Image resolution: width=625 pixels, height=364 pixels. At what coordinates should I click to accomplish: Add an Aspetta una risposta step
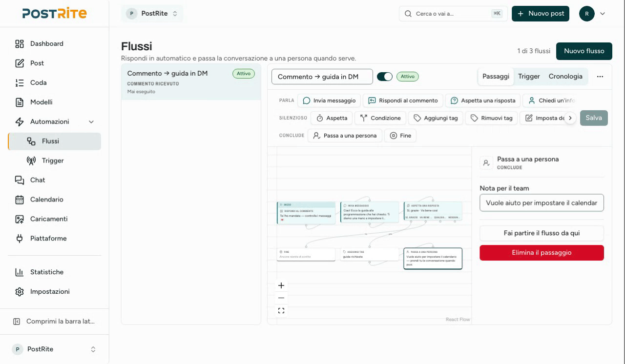(483, 101)
